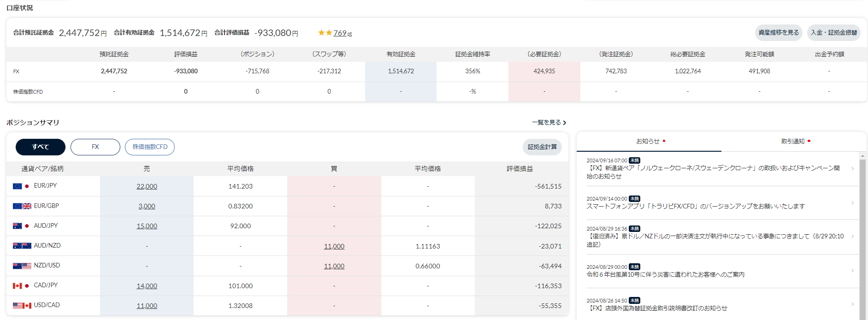Click the USD/CAD flag pair icon
The image size is (868, 320).
click(x=22, y=306)
